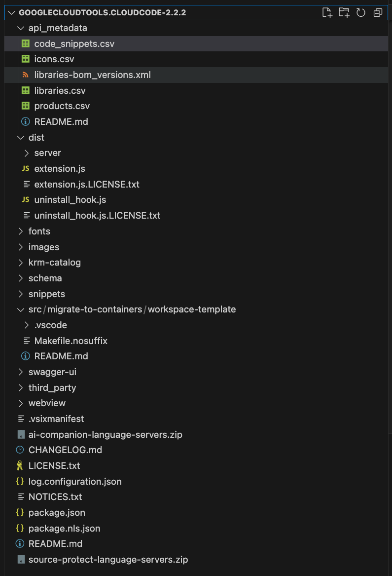Screen dimensions: 392x576
Task: Collapse the dist folder
Action: [x=21, y=137]
